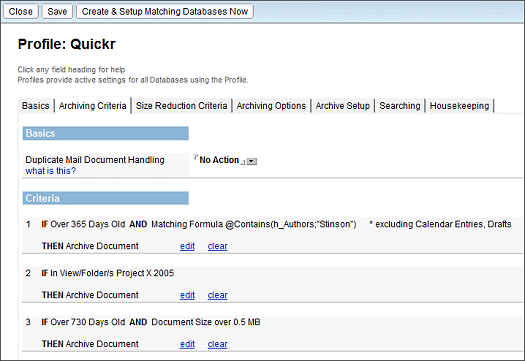The height and width of the screenshot is (361, 525).
Task: Switch to the Basics tab
Action: (35, 106)
